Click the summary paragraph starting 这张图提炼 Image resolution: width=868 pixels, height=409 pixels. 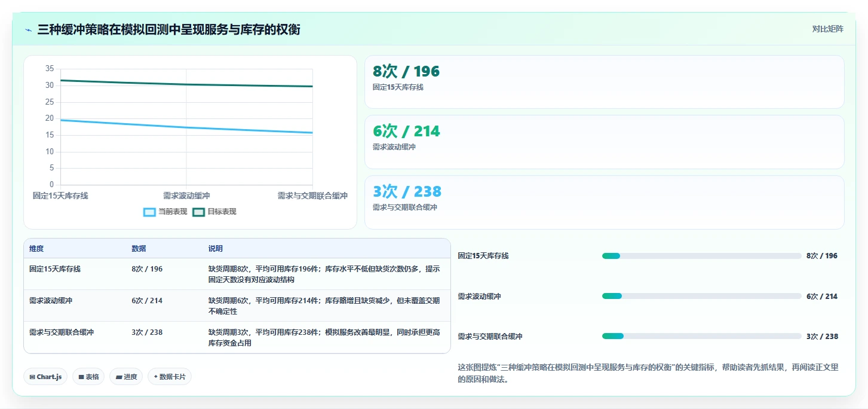[648, 373]
